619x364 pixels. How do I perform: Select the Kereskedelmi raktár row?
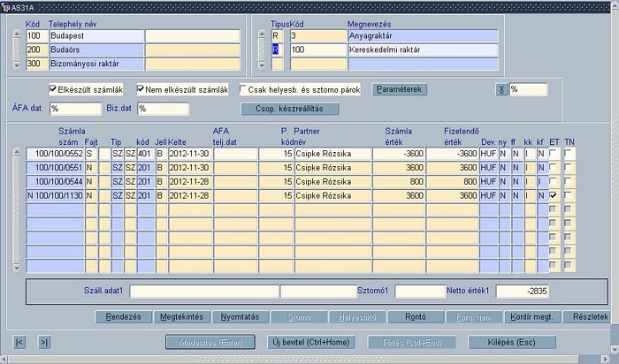(x=423, y=49)
